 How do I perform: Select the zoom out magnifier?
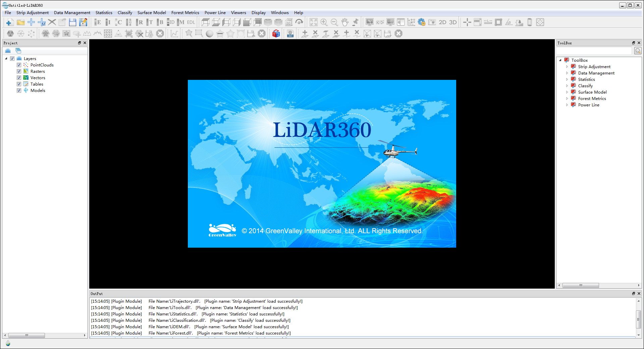click(334, 22)
